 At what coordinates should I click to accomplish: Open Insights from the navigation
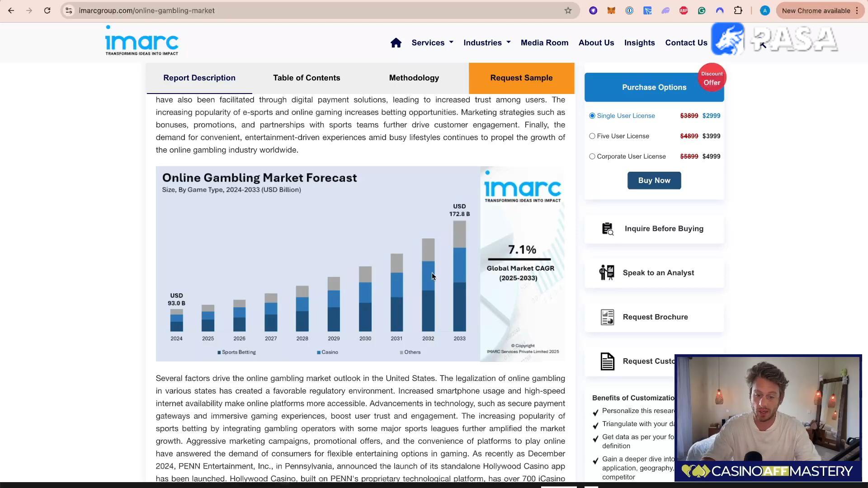click(x=639, y=42)
